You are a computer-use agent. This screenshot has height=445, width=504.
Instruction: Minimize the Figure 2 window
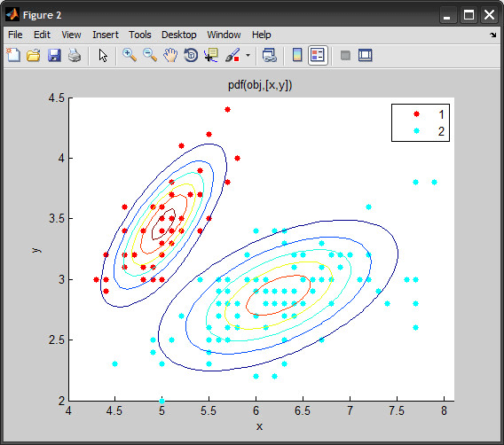447,15
